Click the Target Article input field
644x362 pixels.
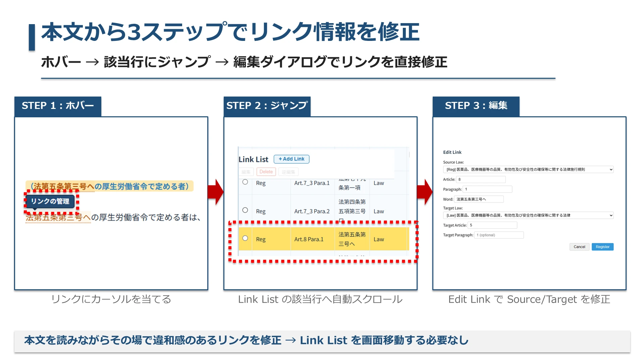click(x=492, y=225)
